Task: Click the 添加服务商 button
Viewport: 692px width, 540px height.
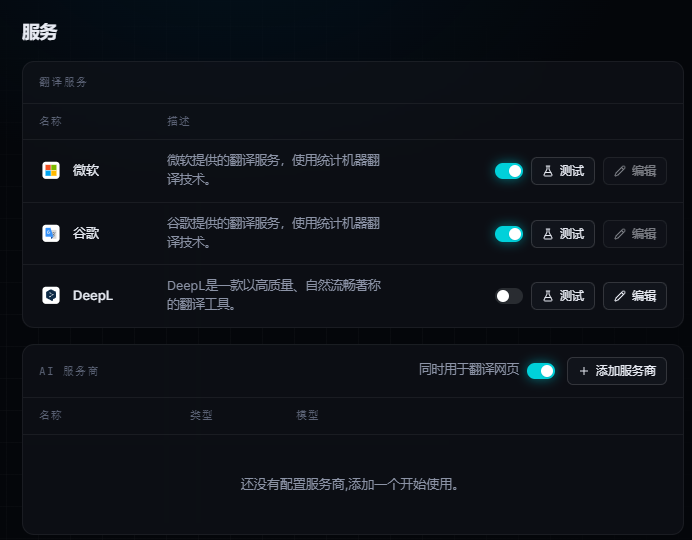Action: [x=617, y=371]
